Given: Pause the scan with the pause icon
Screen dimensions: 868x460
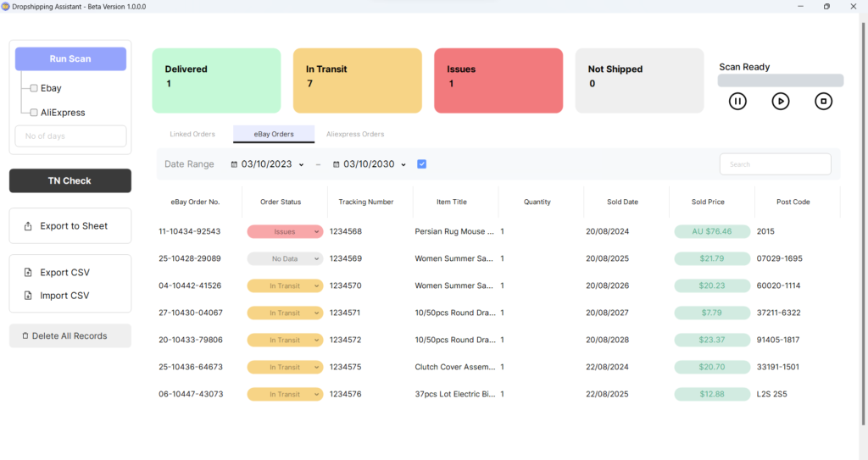Looking at the screenshot, I should pyautogui.click(x=737, y=101).
